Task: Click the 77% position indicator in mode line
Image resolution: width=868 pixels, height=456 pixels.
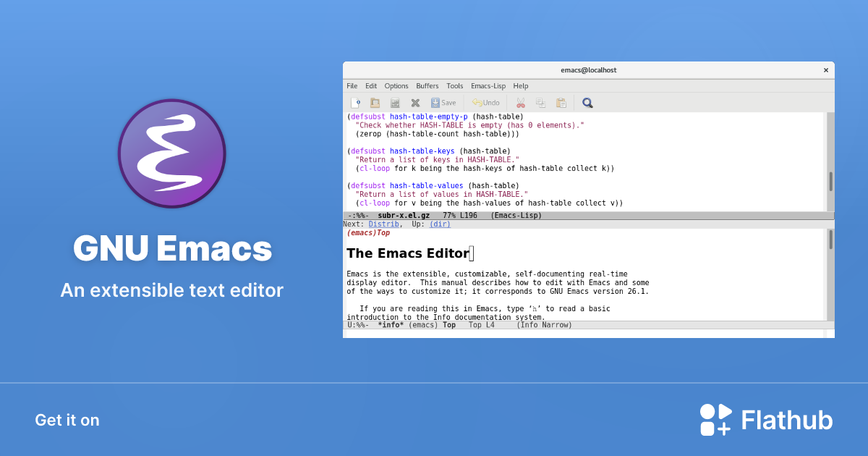Action: point(449,215)
